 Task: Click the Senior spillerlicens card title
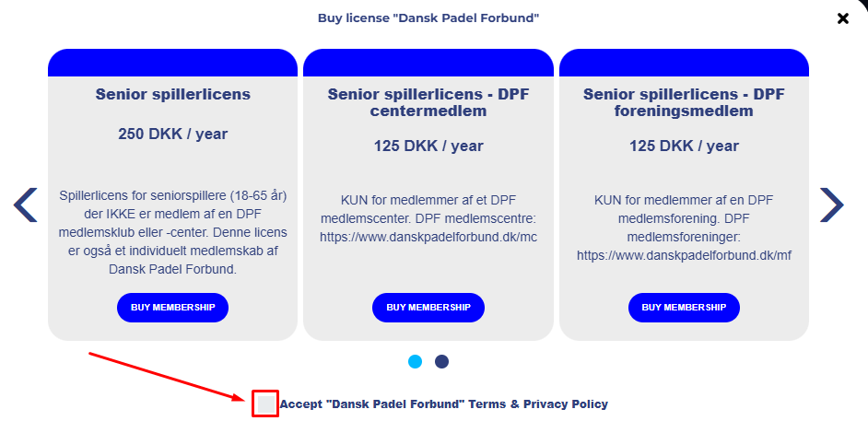pos(172,94)
